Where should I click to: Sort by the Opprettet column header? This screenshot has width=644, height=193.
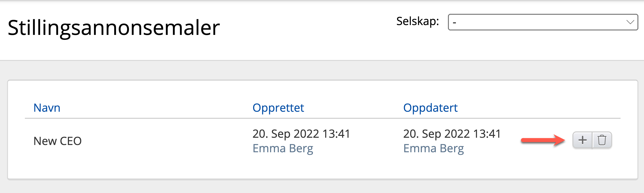(278, 108)
